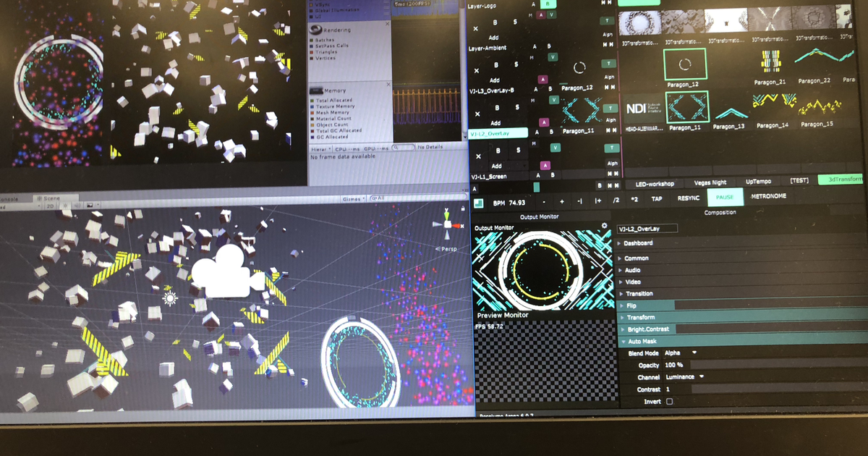Select the LED-workshop deck tab
The width and height of the screenshot is (868, 456).
pos(655,184)
